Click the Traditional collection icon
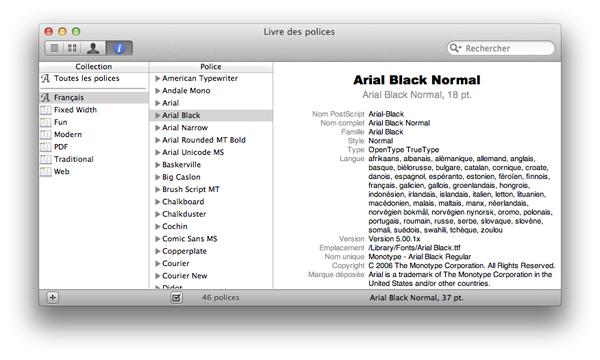Screen dimensions: 600x360 pos(46,159)
